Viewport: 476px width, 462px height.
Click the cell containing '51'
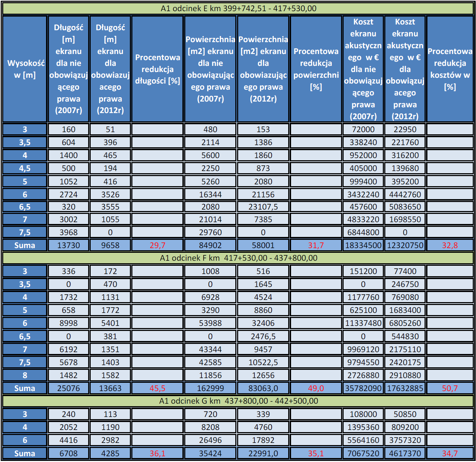tap(110, 129)
